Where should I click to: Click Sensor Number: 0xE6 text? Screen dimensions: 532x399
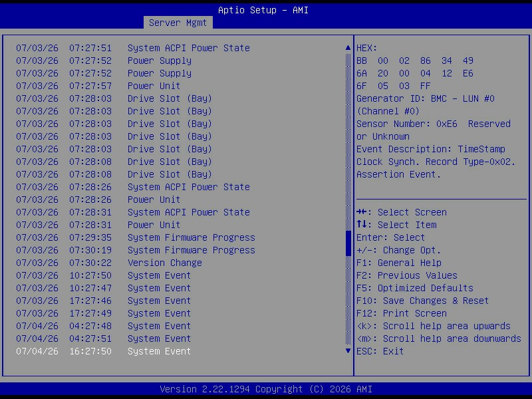(407, 124)
